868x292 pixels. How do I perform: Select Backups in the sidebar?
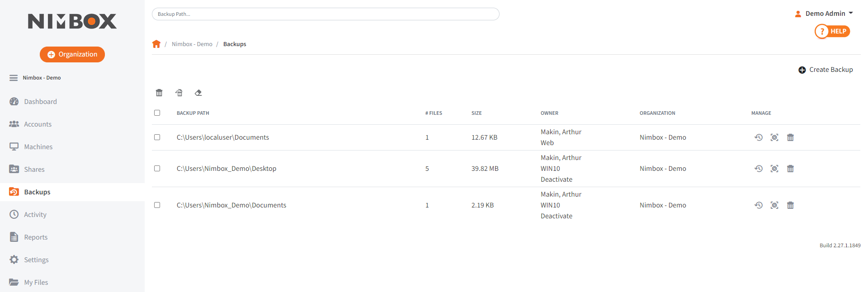click(72, 192)
